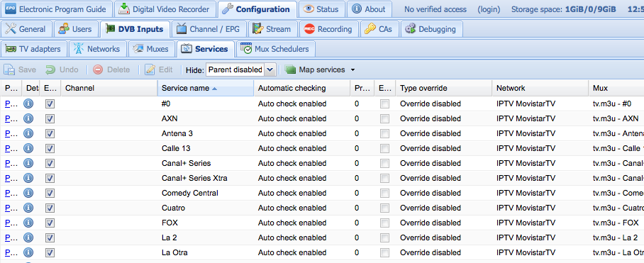Click Canal+ Series Xtra service name cell
The image size is (644, 263).
(206, 178)
